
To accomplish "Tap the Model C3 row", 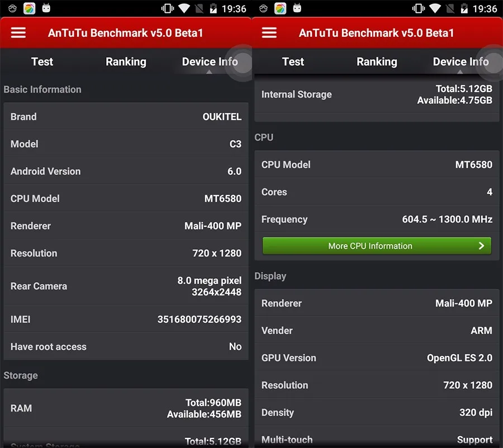I will (126, 144).
